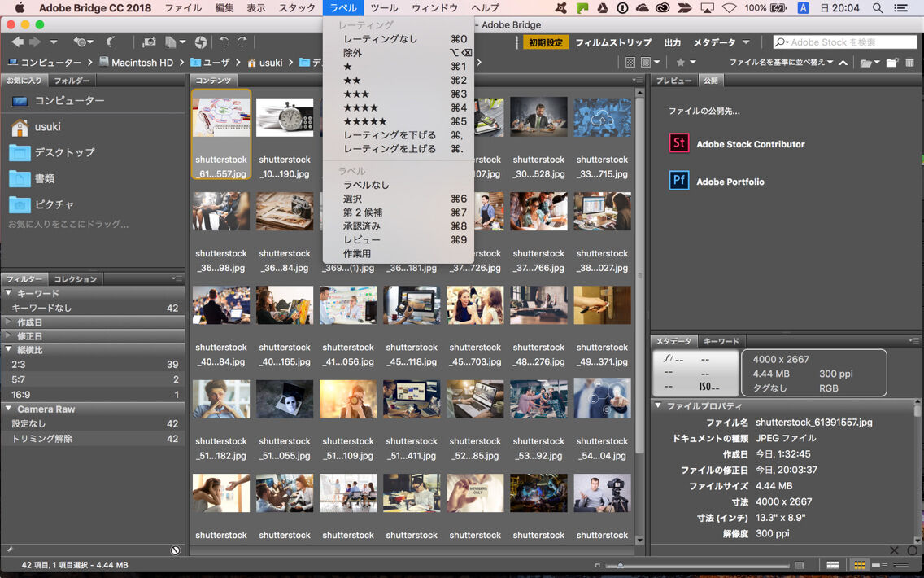Screen dimensions: 924x578
Task: Open workspace switcher dropdown arrow after メタデータ
Action: click(x=746, y=42)
